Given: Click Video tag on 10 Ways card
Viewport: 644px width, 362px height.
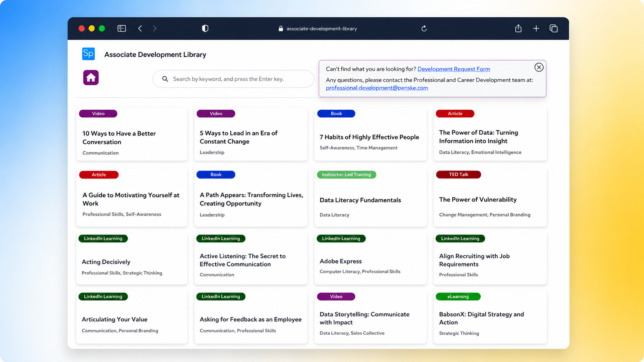Looking at the screenshot, I should pyautogui.click(x=98, y=113).
